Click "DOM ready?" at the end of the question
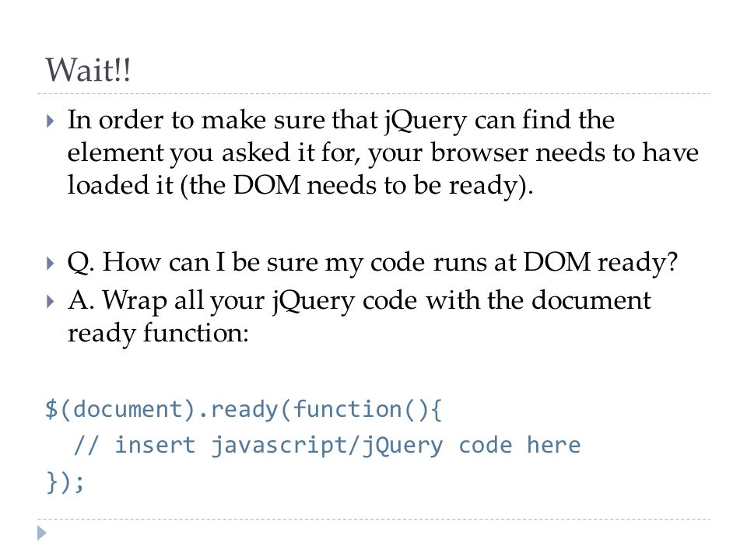Image resolution: width=747 pixels, height=560 pixels. click(x=600, y=262)
